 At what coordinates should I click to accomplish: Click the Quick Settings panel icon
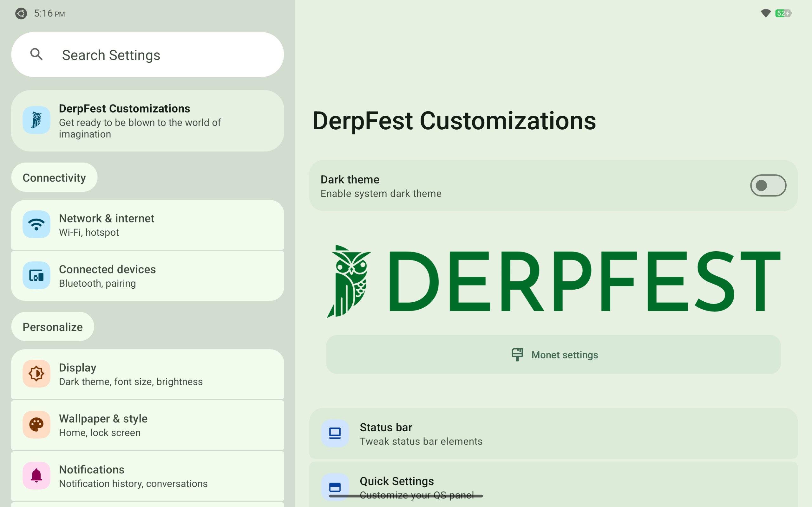click(335, 487)
